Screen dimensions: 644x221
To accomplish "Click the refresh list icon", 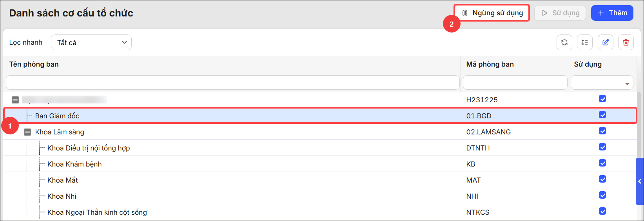I will [564, 42].
